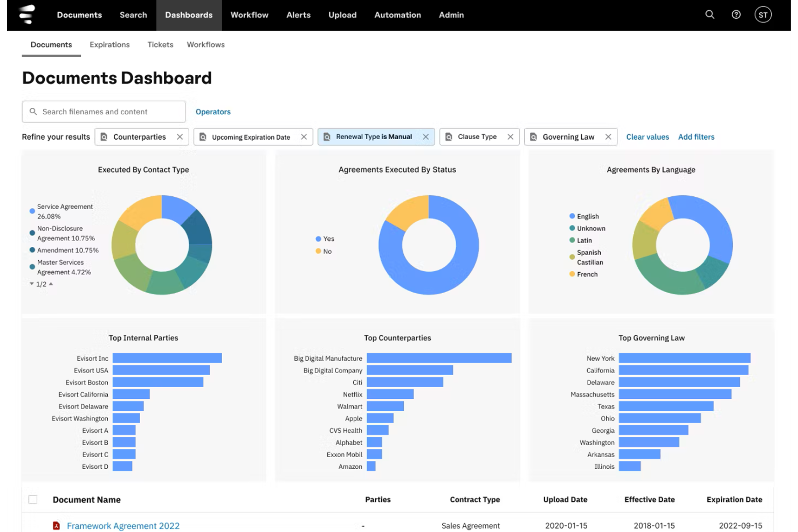Image resolution: width=798 pixels, height=532 pixels.
Task: Go to next legend page arrow
Action: pos(32,284)
